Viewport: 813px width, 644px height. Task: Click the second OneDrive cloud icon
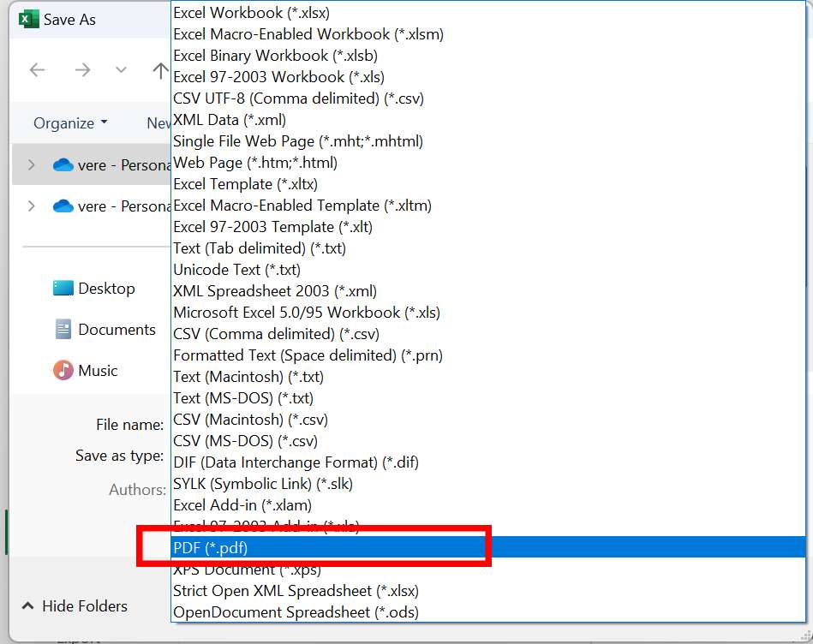(x=63, y=206)
